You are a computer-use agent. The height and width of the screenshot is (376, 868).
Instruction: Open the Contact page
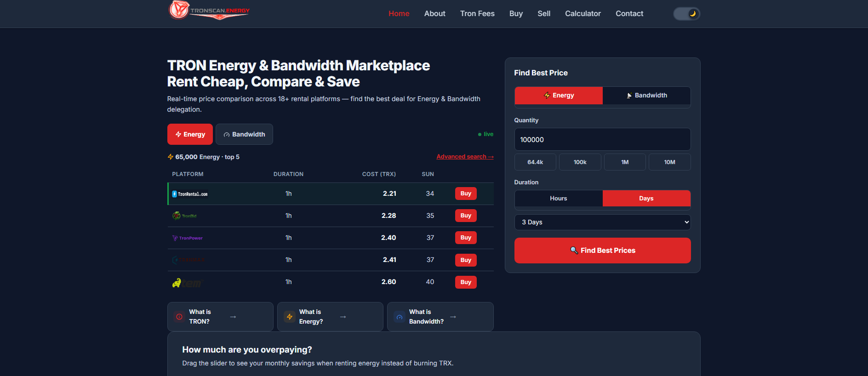(629, 14)
